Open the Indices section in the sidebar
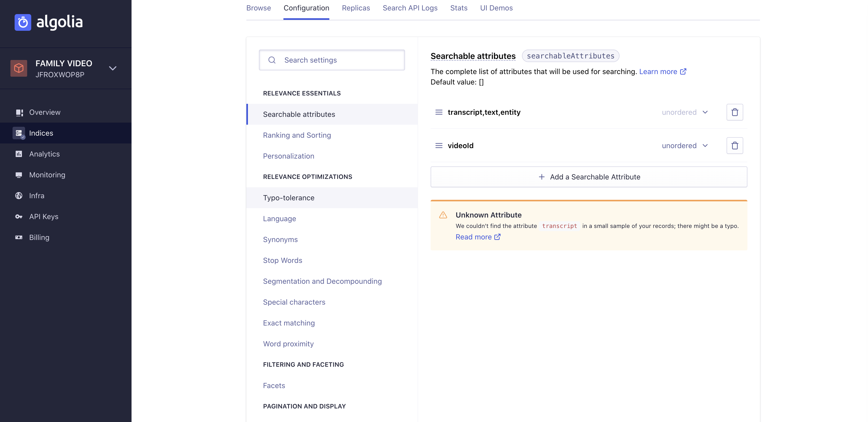Viewport: 868px width, 422px height. coord(41,133)
